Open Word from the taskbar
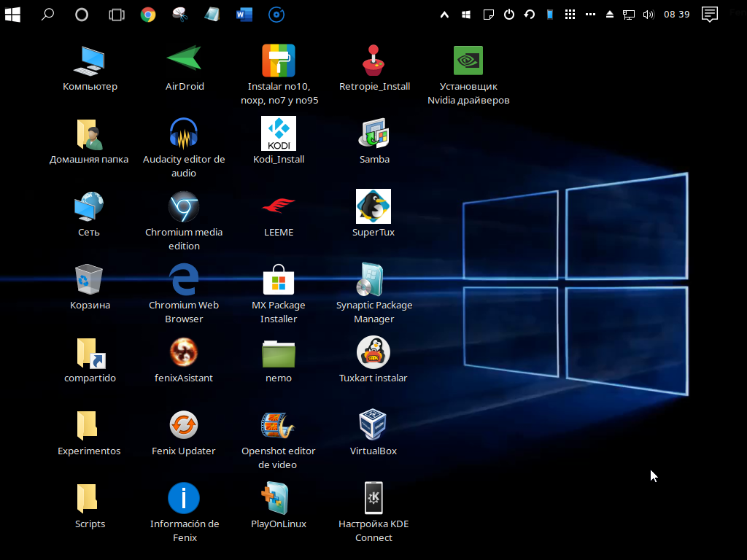747x560 pixels. click(244, 15)
